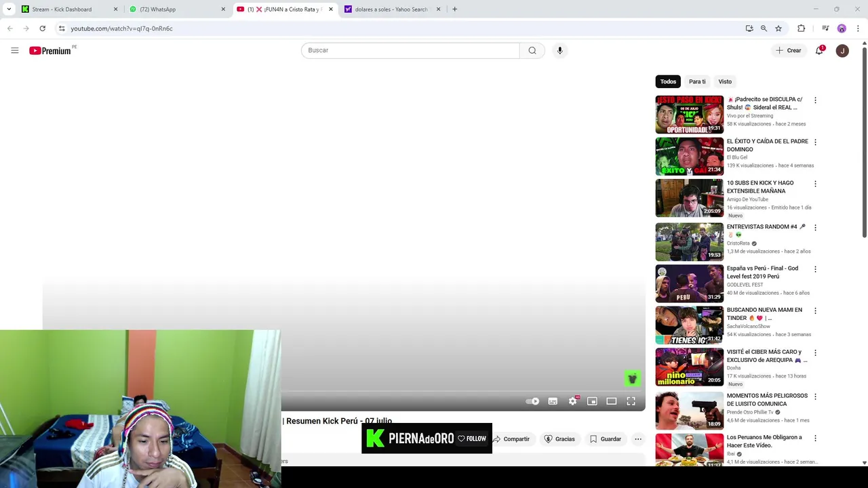This screenshot has height=488, width=868.
Task: Open options for 10 SUBS EN KICK video
Action: click(815, 184)
